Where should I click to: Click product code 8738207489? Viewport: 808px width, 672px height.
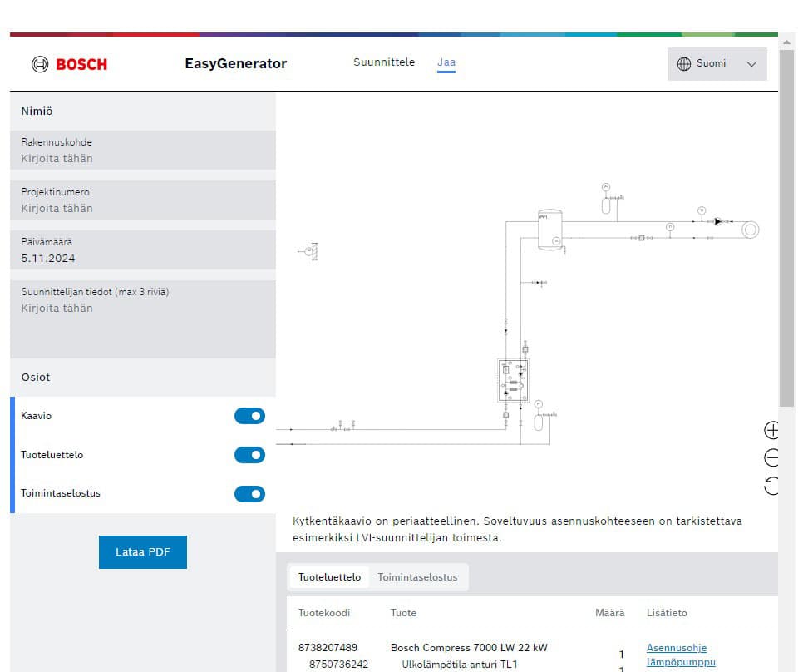tap(328, 647)
